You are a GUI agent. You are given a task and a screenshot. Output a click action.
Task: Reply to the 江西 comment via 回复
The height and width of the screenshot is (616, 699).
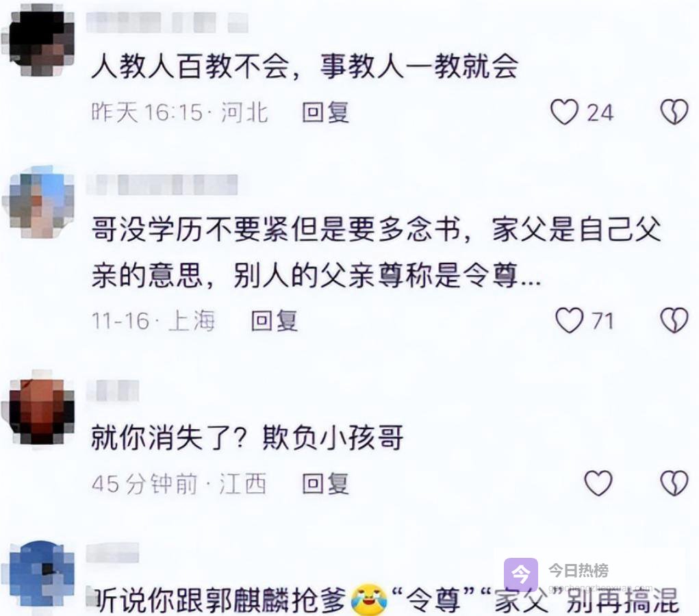coord(325,484)
